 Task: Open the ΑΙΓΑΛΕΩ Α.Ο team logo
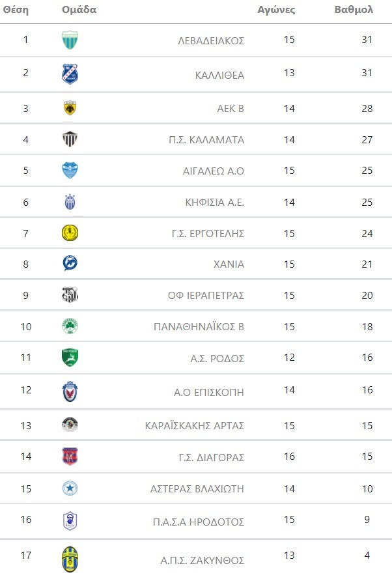[70, 171]
